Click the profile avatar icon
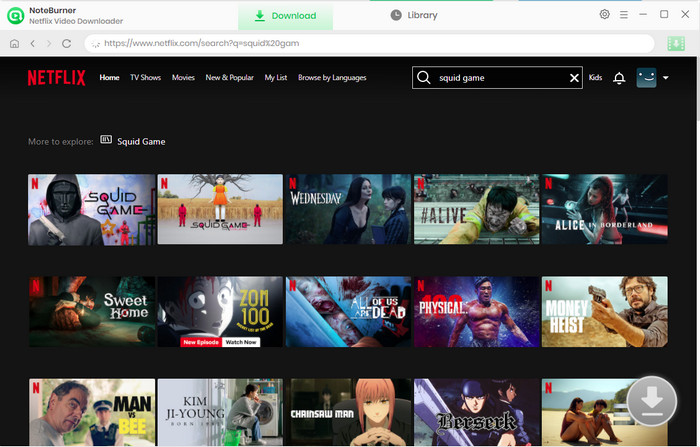Viewport: 700px width, 447px height. [646, 78]
